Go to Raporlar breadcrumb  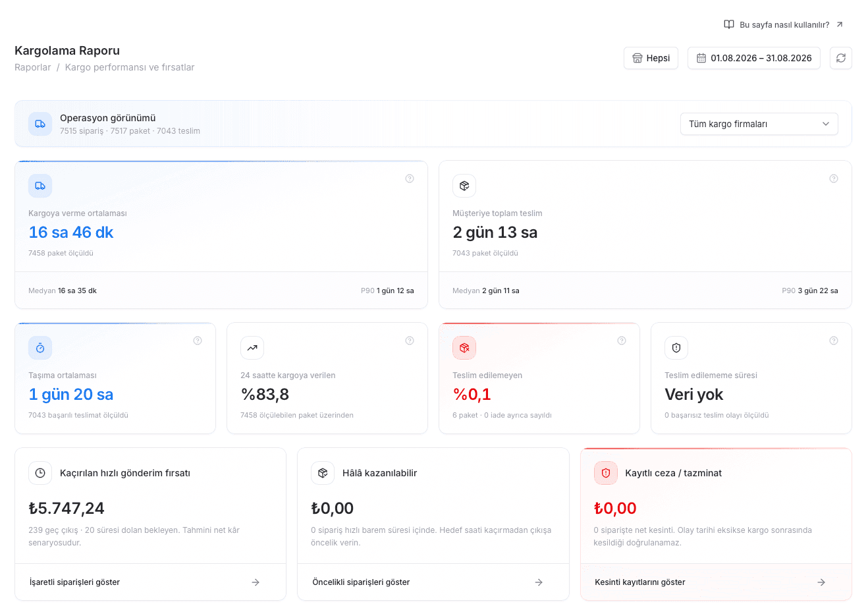(x=33, y=67)
